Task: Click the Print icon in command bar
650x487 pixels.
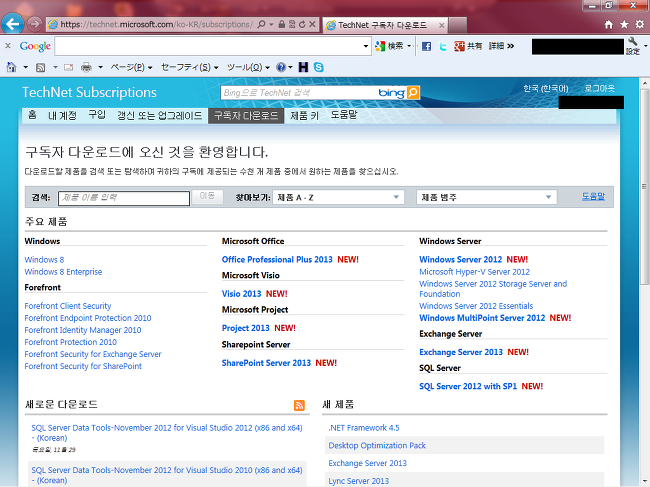Action: pos(86,67)
